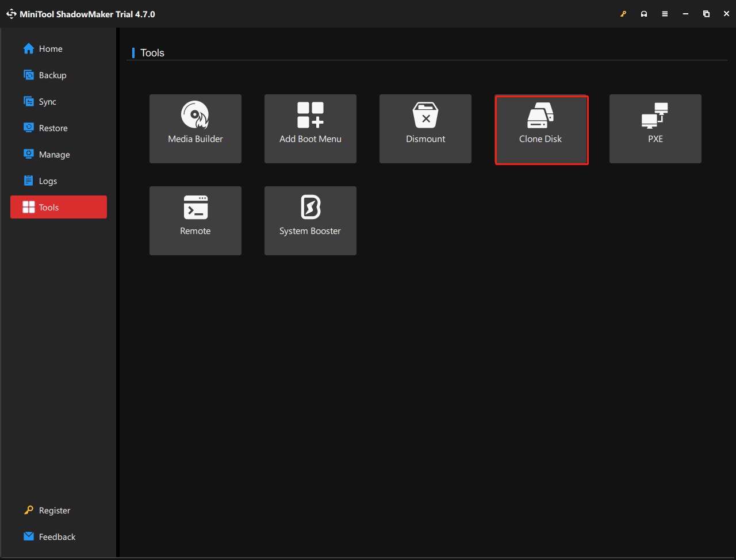This screenshot has width=736, height=560.
Task: Open the Remote tool tile
Action: pos(195,220)
